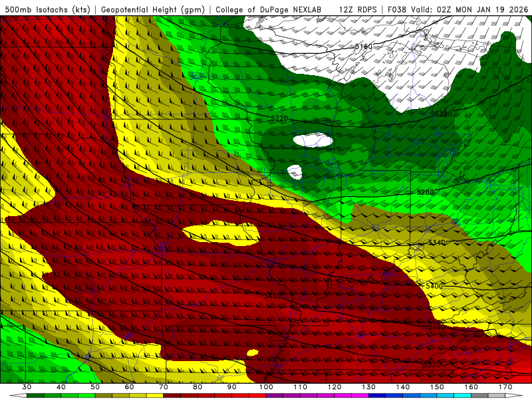
Task: Click the 70 value on the color scale
Action: [164, 387]
